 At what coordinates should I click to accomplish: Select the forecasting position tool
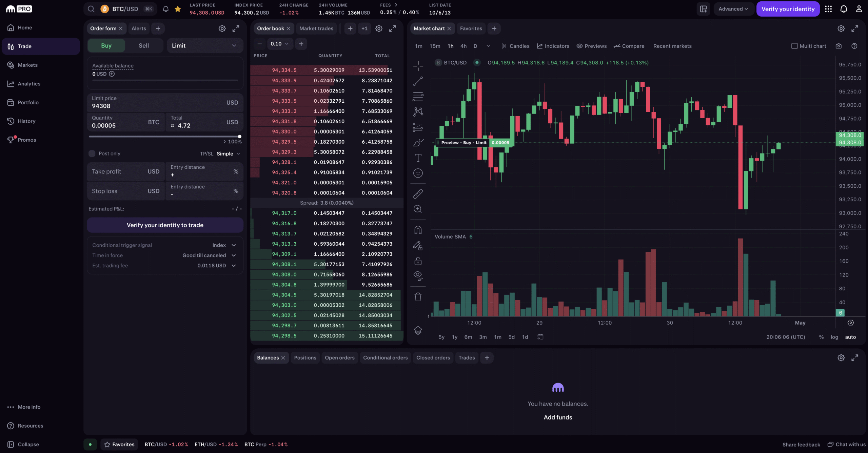click(418, 127)
